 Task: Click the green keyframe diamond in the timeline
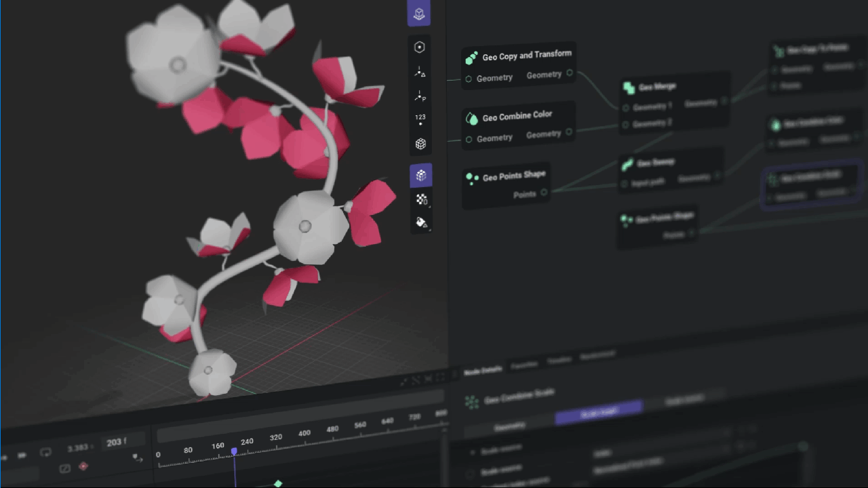[x=277, y=483]
